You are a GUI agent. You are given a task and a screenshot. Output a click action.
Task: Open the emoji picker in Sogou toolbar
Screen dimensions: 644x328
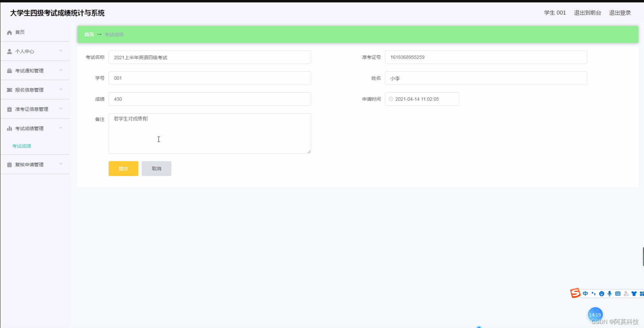pos(602,293)
